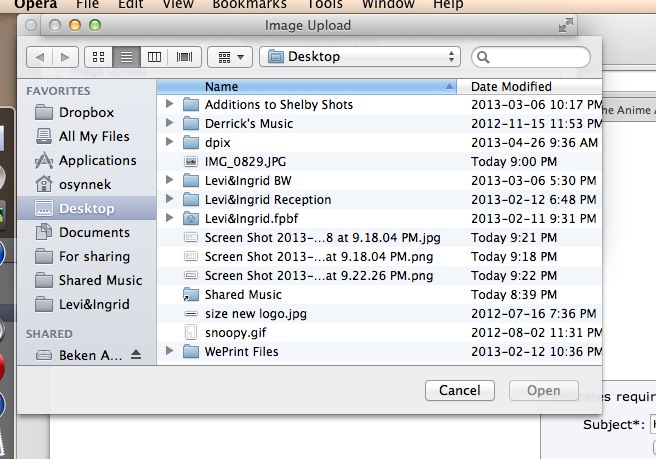656x459 pixels.
Task: Select Dropbox in the Favorites sidebar
Action: click(x=87, y=112)
